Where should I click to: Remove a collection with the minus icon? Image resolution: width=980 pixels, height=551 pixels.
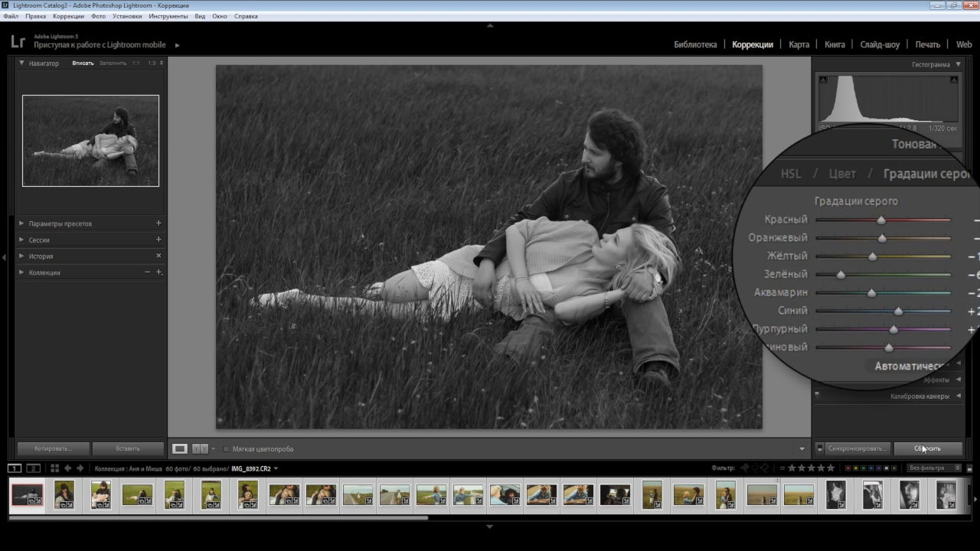point(148,272)
